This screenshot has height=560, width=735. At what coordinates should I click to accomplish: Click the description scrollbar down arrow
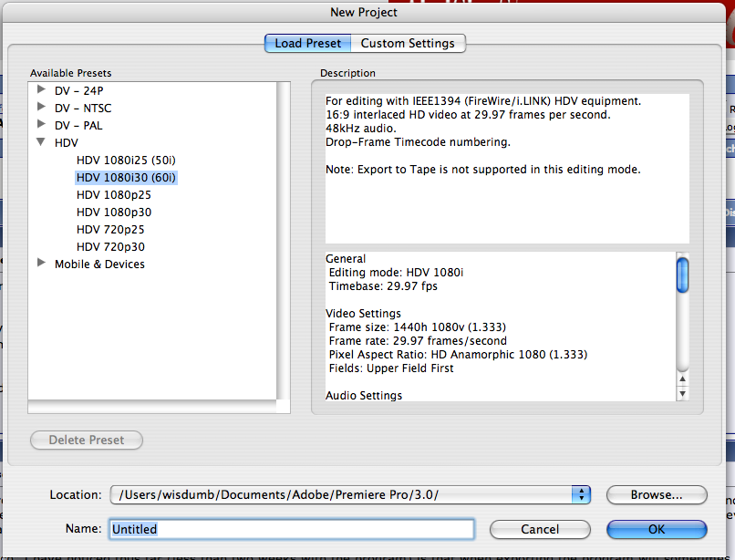point(682,394)
